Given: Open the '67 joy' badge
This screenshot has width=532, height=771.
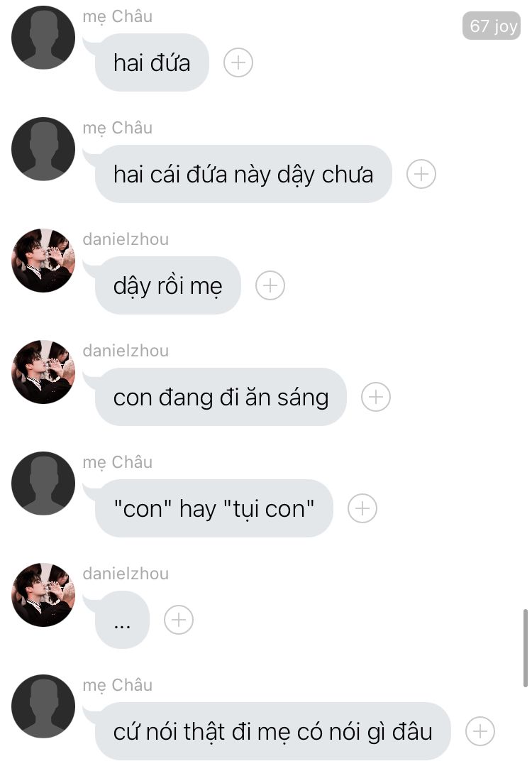Looking at the screenshot, I should coord(492,26).
